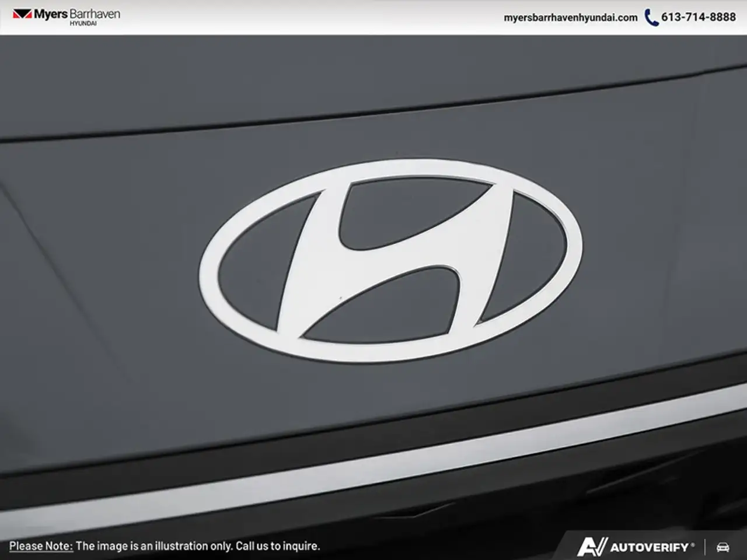
Task: Click the small car icon at bottom right
Action: [x=723, y=547]
